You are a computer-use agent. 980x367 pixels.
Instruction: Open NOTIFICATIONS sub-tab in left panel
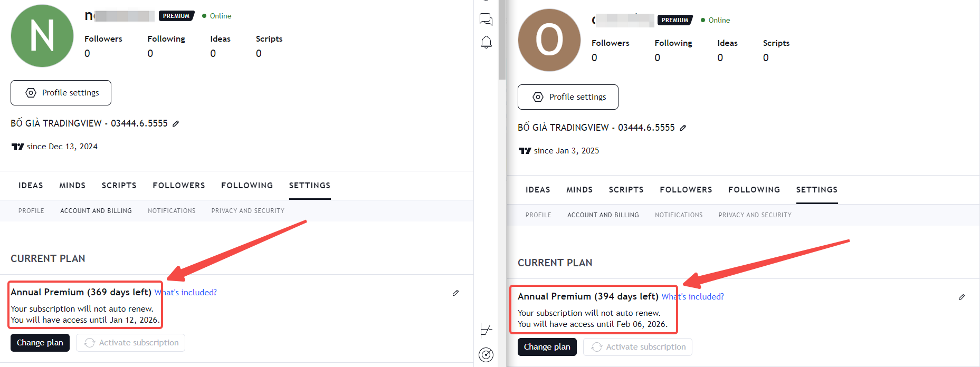(172, 211)
